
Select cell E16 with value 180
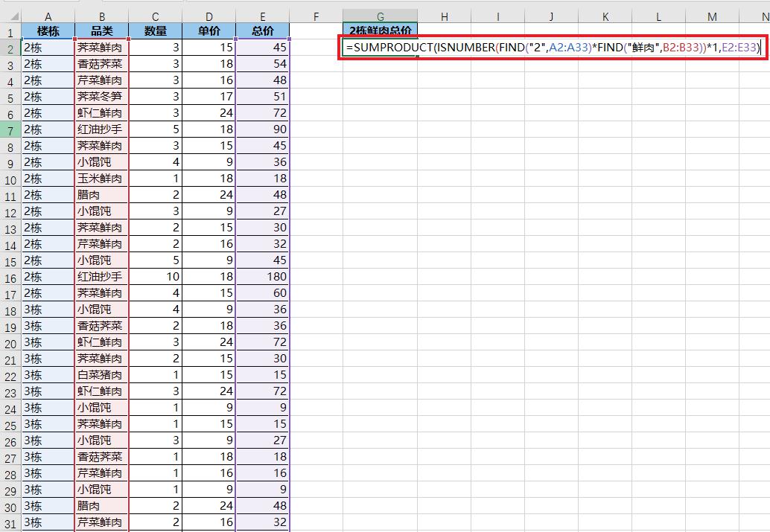coord(263,276)
